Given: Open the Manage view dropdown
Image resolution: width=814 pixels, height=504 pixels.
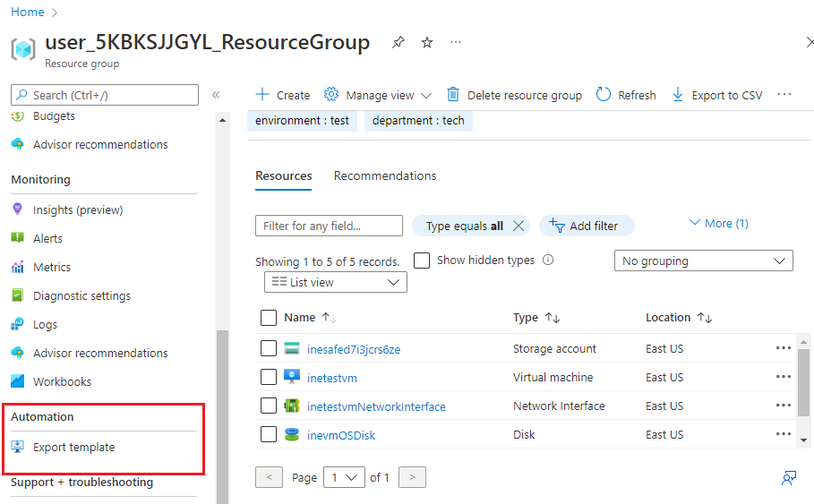Looking at the screenshot, I should tap(378, 95).
